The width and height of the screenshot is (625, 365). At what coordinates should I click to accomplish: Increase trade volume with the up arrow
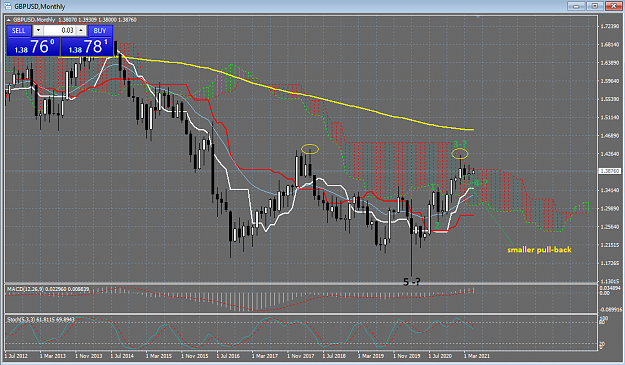click(81, 30)
